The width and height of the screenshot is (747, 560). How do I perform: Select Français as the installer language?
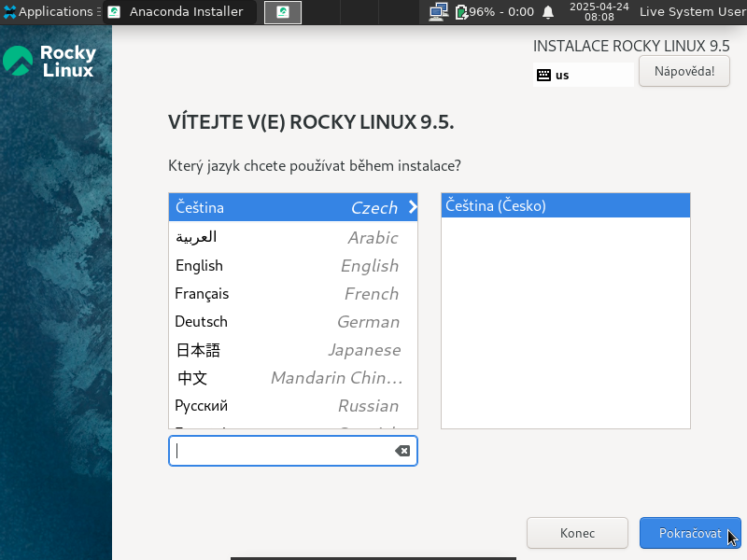293,293
